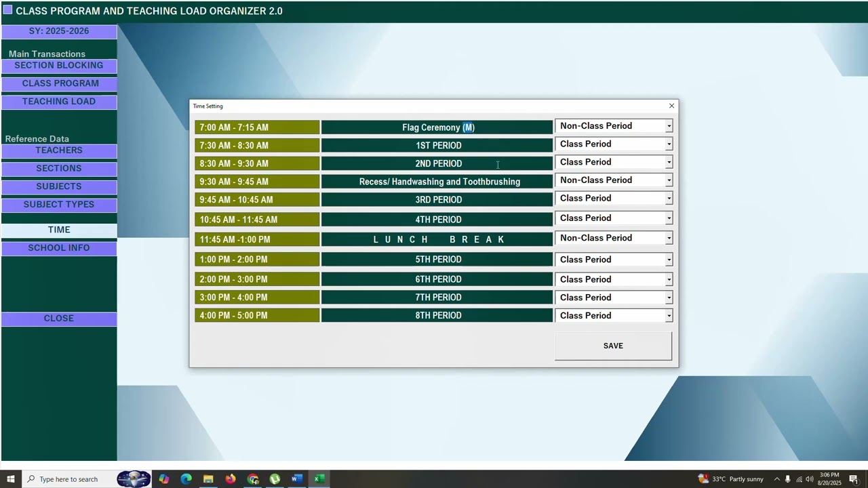Click the 4:00 PM - 5:00 PM time slot
Viewport: 868px width, 488px height.
(257, 316)
